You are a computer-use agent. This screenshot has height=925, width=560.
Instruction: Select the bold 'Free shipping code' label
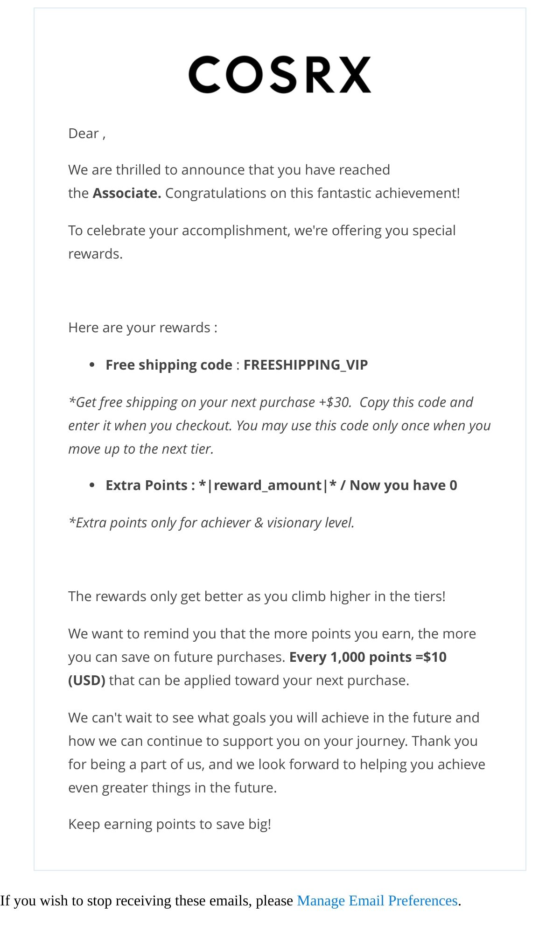pos(169,364)
